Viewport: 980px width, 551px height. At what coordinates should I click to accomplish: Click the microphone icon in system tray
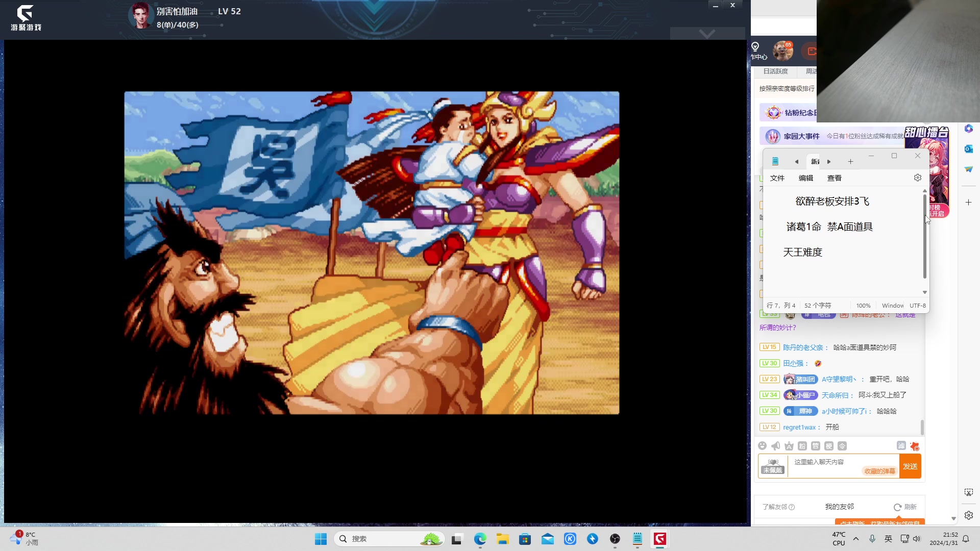(872, 539)
